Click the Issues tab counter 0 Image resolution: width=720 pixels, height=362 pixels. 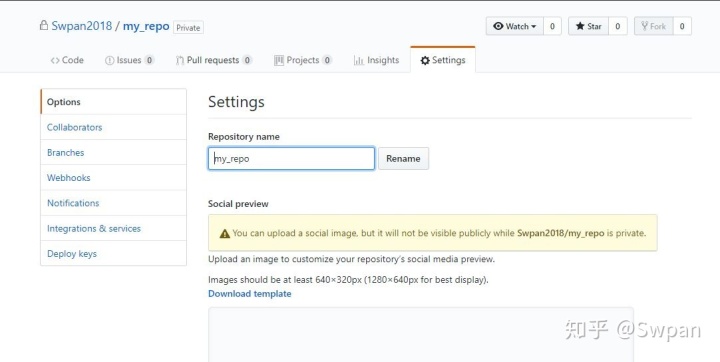click(x=149, y=60)
